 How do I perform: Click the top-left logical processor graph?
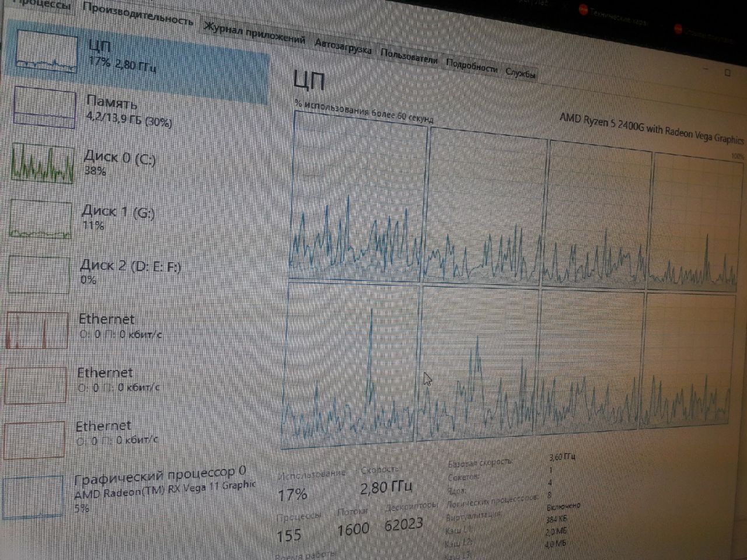pyautogui.click(x=358, y=196)
